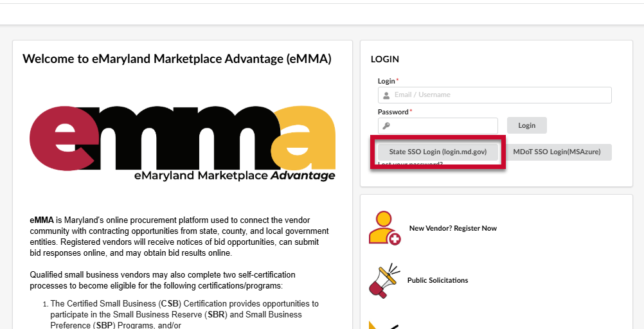The height and width of the screenshot is (329, 644).
Task: Click the LOGIN section heading
Action: [385, 59]
